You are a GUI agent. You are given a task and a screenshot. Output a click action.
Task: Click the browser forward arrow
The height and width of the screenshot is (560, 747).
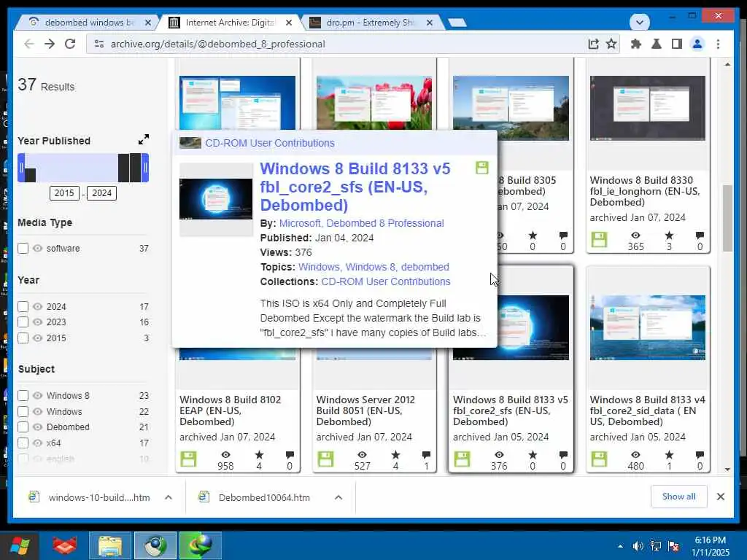(x=50, y=44)
